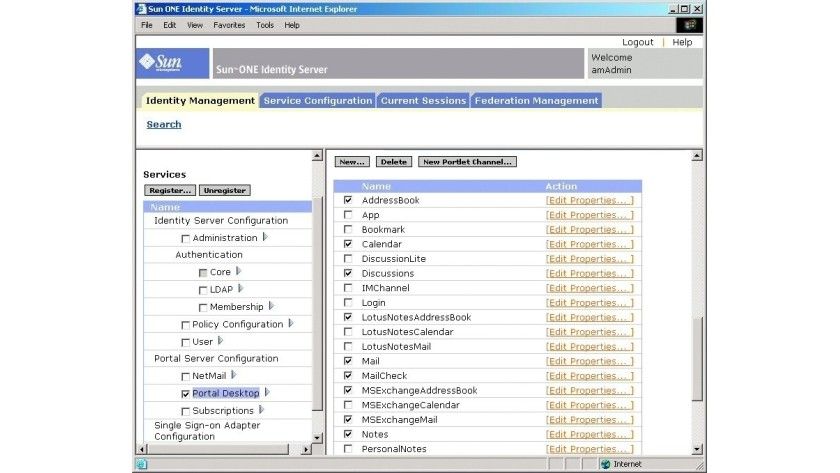Check the Bookmark channel checkbox
This screenshot has height=473, width=840.
point(348,229)
